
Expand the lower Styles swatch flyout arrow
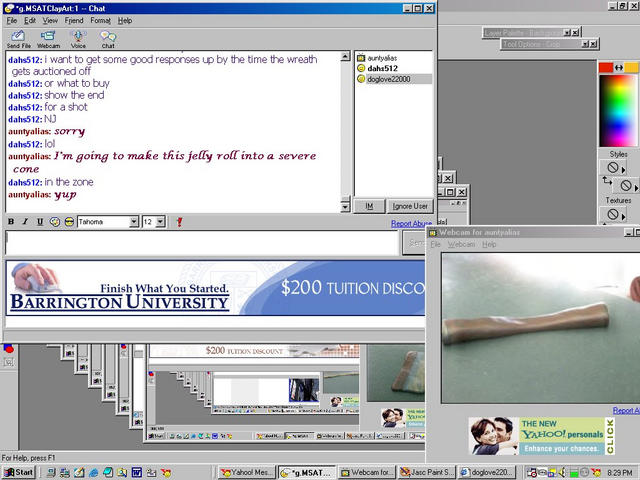click(636, 187)
